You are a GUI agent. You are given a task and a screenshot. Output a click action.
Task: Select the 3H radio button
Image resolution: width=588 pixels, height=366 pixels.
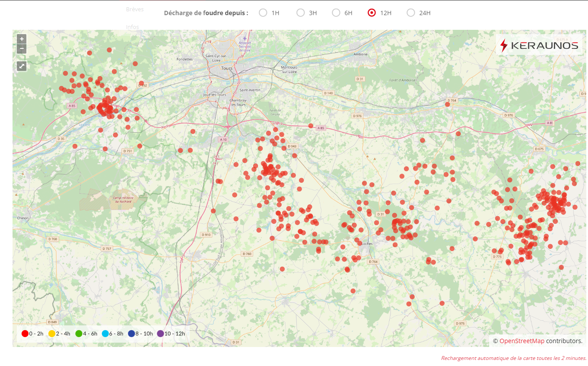(300, 13)
